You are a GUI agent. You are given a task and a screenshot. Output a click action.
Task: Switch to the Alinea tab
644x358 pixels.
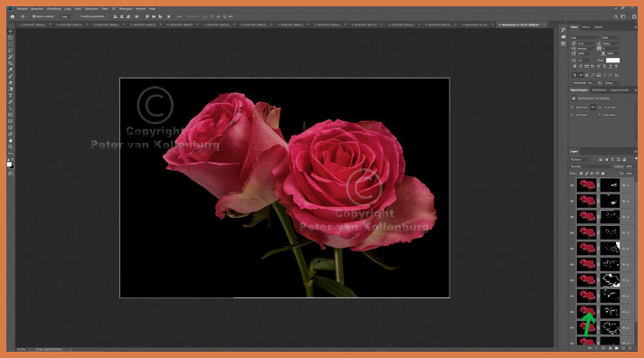coord(586,27)
